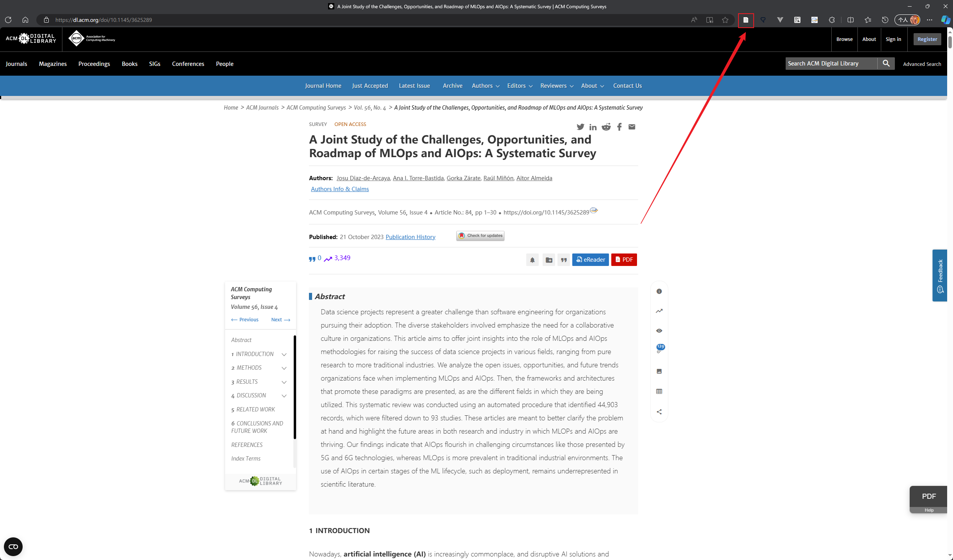
Task: Click the alert bell icon
Action: click(x=532, y=260)
